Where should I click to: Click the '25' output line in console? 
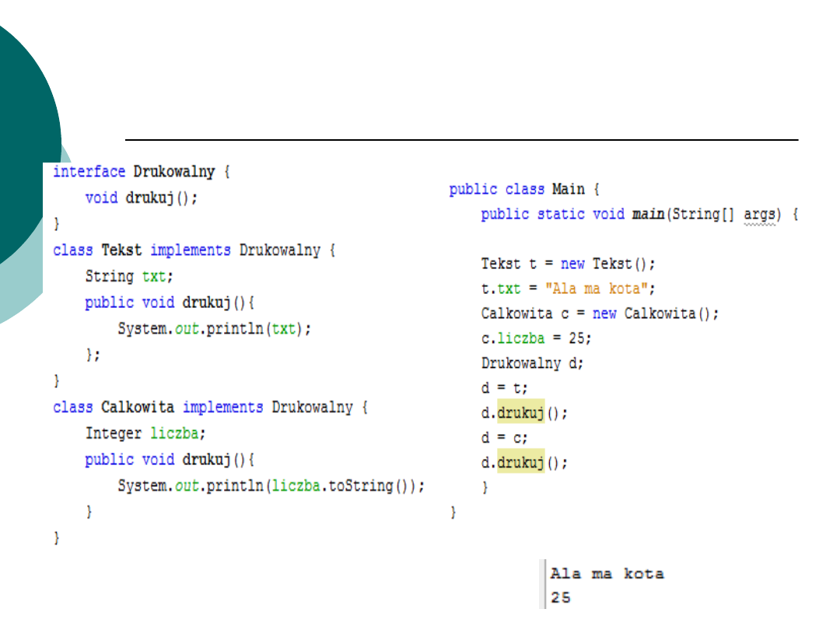(560, 597)
